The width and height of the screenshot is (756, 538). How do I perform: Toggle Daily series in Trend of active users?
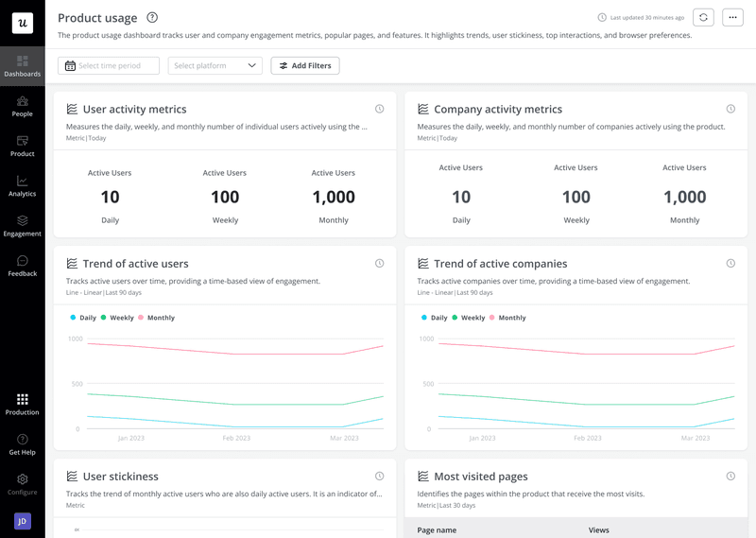[82, 318]
